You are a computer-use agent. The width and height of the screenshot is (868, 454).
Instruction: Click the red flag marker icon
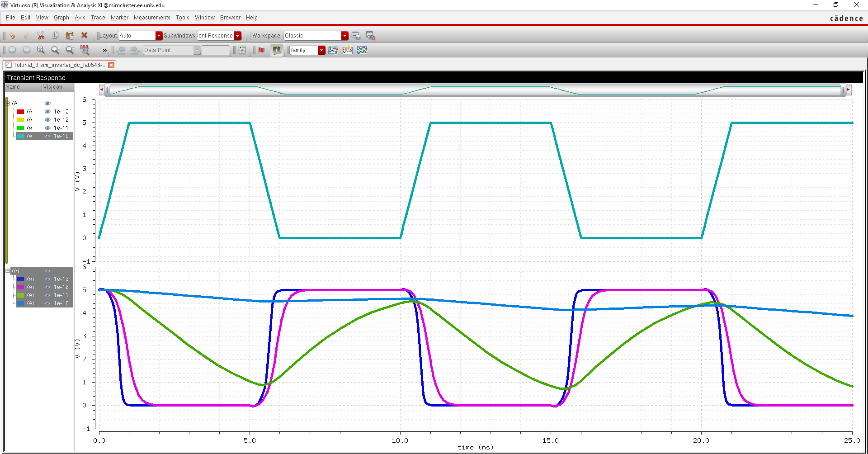261,50
